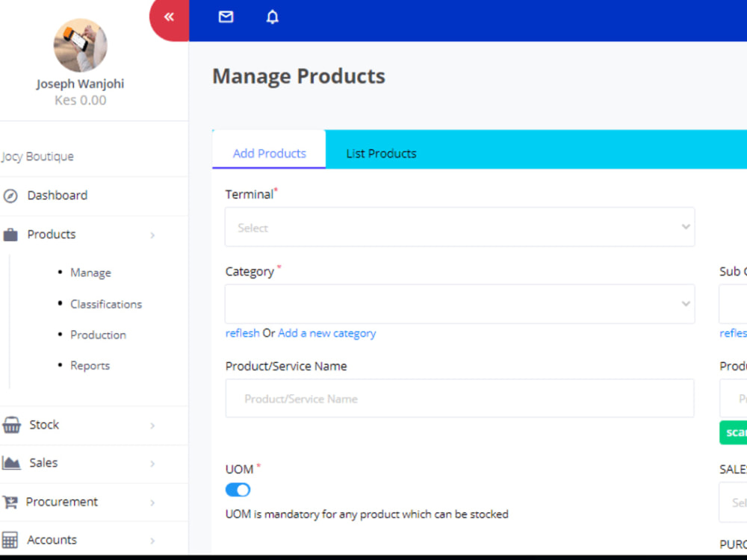Click the Kes 0.00 balance text
Screen dimensions: 747x560
tap(80, 101)
